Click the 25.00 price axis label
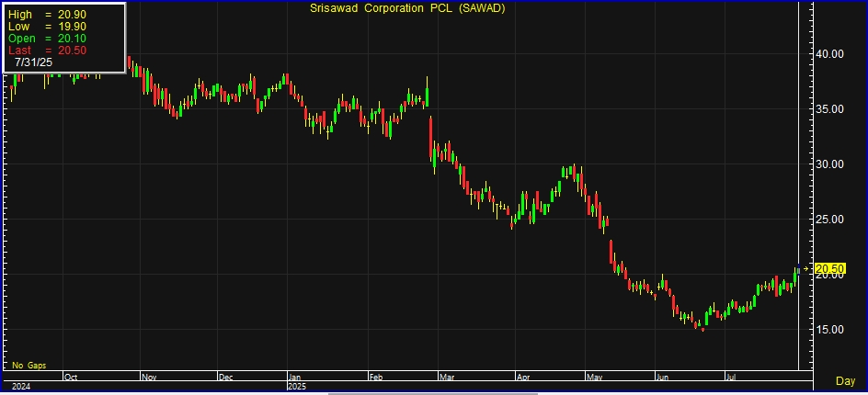868x395 pixels. tap(829, 220)
